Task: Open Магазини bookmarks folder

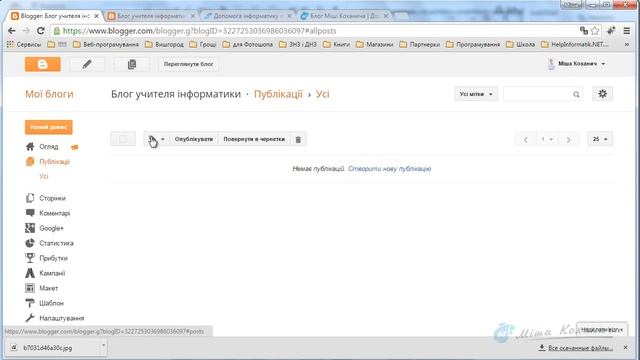Action: tap(375, 44)
